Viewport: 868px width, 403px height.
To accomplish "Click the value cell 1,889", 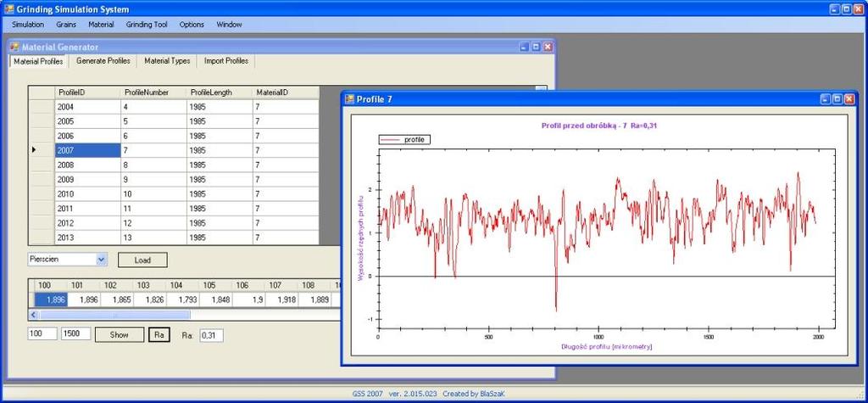I will (314, 299).
